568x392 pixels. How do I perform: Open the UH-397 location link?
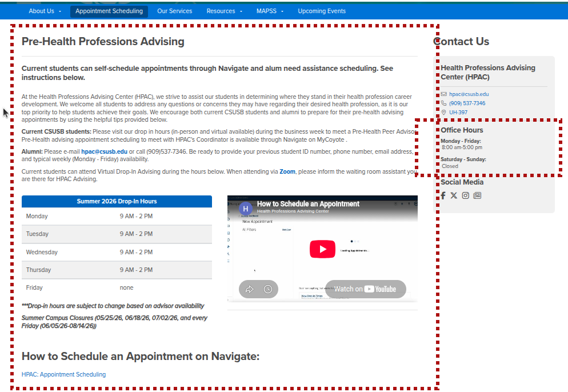[x=458, y=113]
